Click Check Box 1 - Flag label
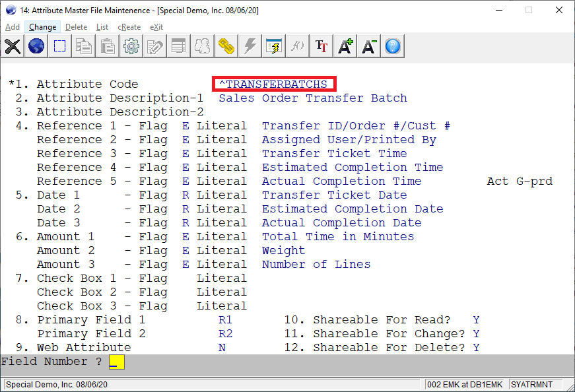The width and height of the screenshot is (575, 392). [x=102, y=278]
